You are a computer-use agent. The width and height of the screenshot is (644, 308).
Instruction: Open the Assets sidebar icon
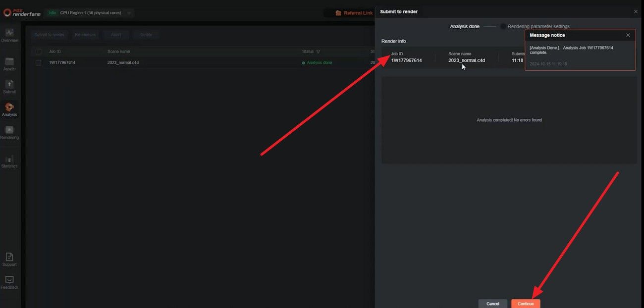pos(9,64)
